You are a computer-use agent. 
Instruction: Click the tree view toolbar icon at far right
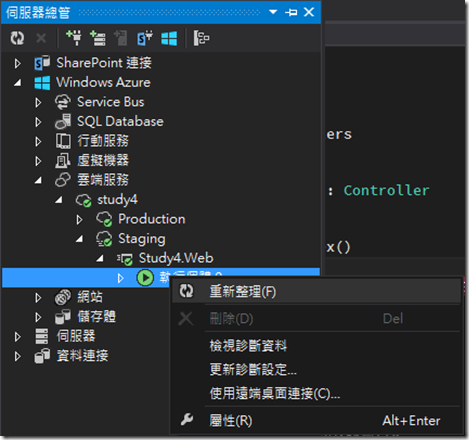pos(201,38)
